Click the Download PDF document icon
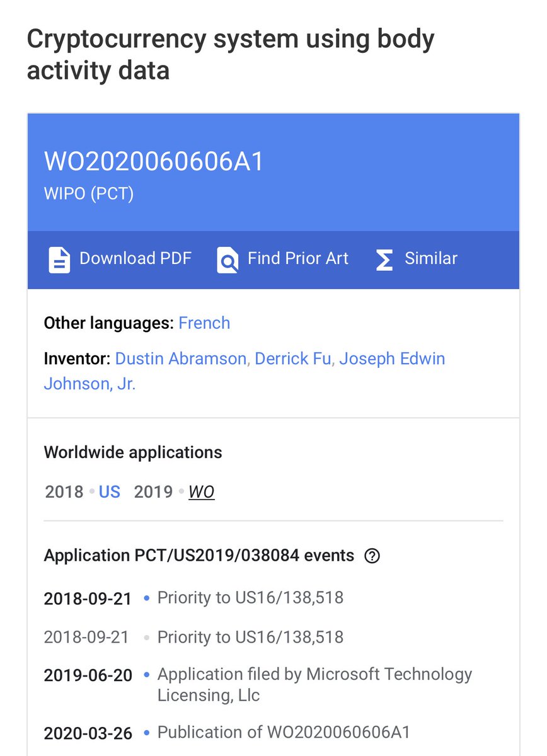 point(59,260)
